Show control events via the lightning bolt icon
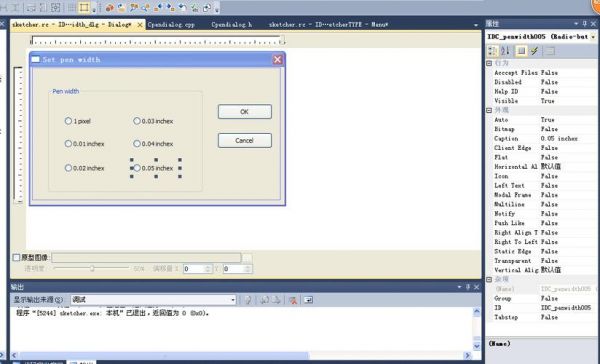Screen dimensions: 600x364 (x=535, y=51)
